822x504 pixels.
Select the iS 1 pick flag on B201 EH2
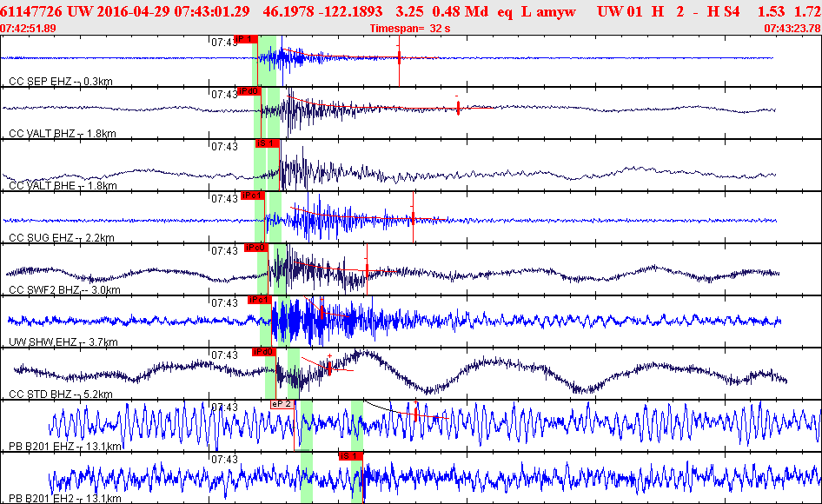coord(351,455)
